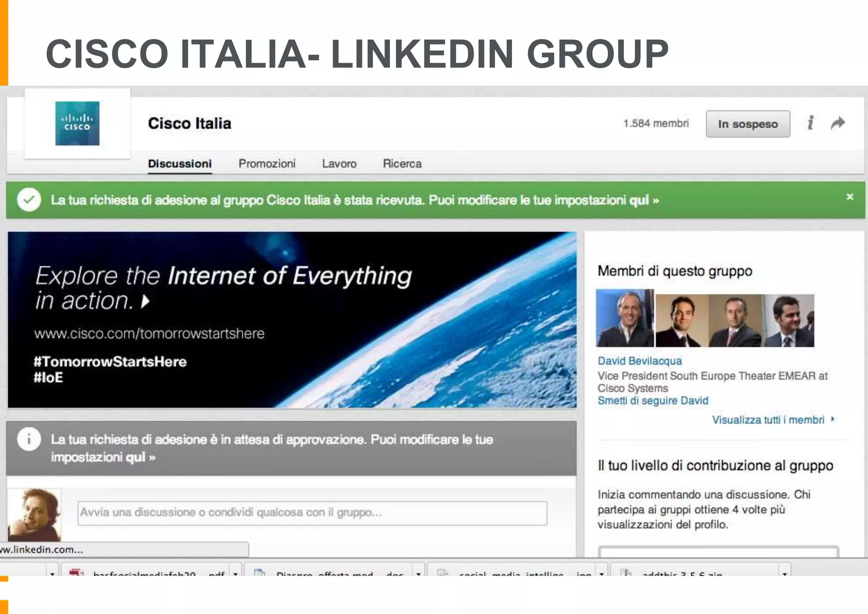Open the Ricerca tab
The width and height of the screenshot is (868, 614).
click(x=402, y=164)
